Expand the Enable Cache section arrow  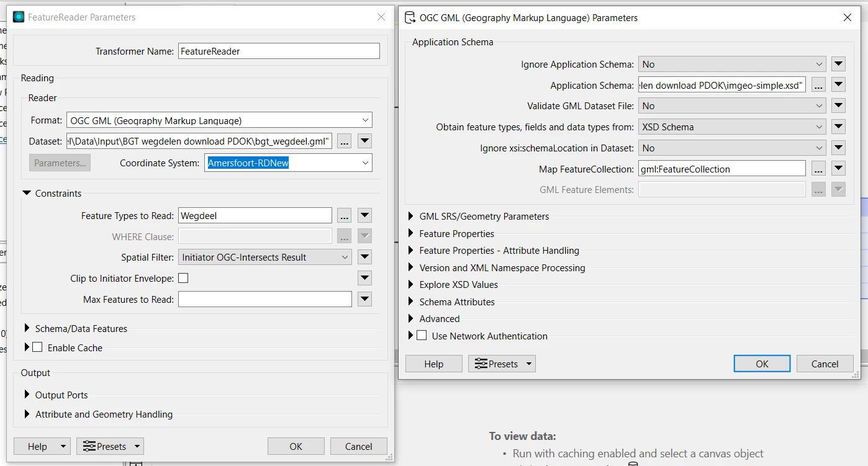pyautogui.click(x=27, y=347)
